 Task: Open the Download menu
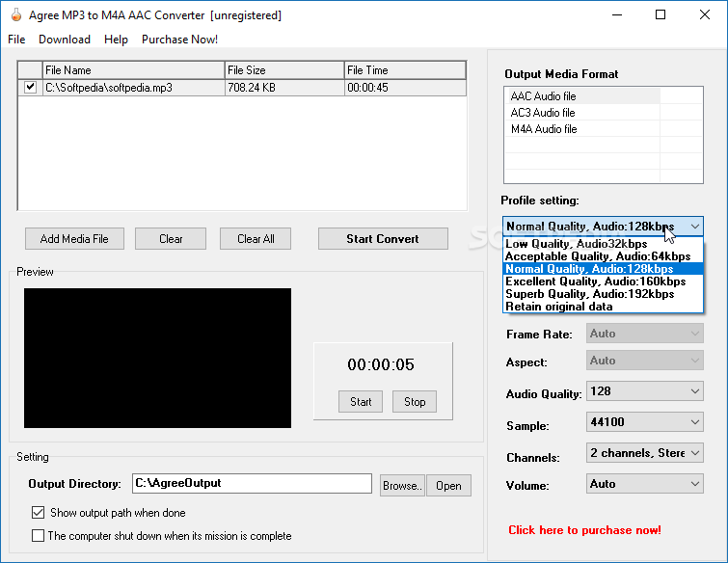click(65, 40)
